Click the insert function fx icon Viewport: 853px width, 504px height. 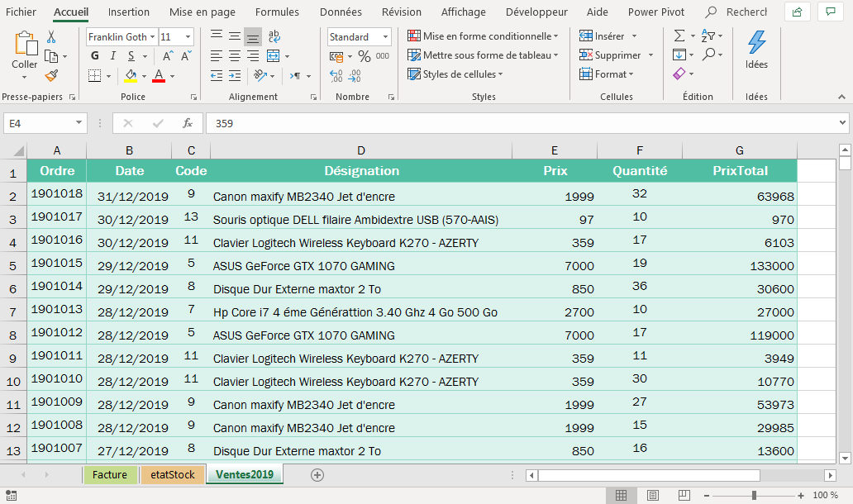point(187,123)
